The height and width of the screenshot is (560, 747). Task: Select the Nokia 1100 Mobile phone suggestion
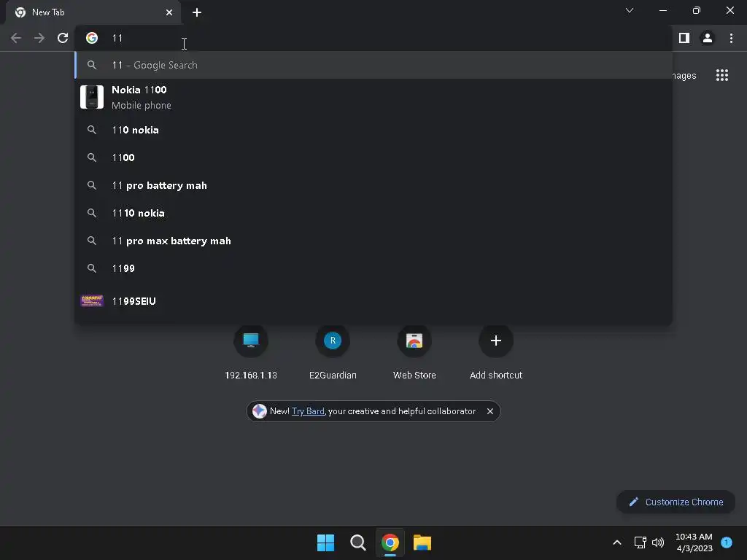pos(373,97)
